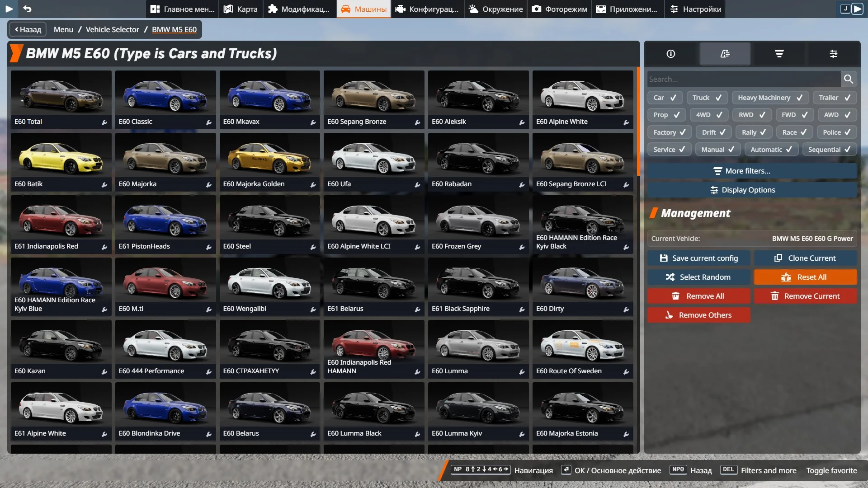Image resolution: width=868 pixels, height=488 pixels.
Task: Click Save current config
Action: pyautogui.click(x=698, y=258)
